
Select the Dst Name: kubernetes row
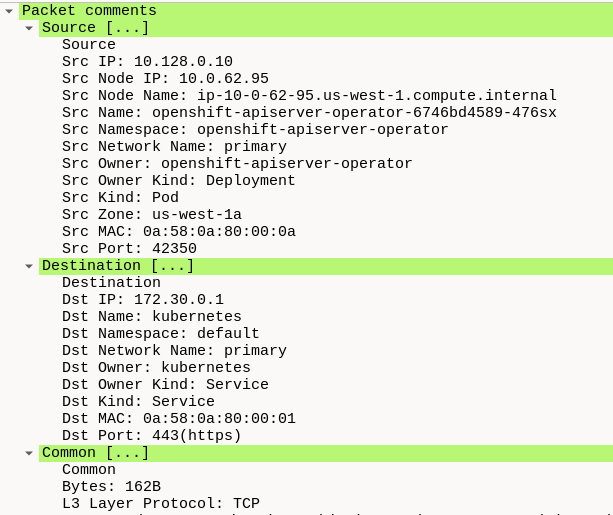coord(151,317)
